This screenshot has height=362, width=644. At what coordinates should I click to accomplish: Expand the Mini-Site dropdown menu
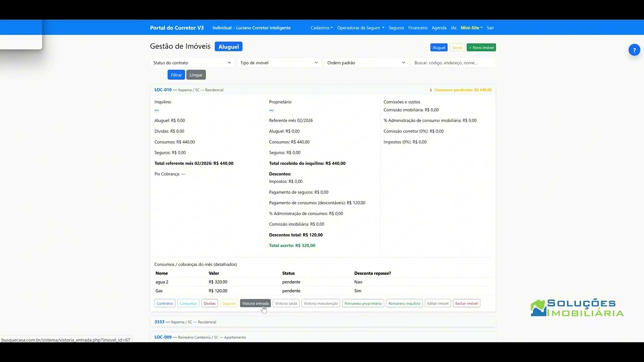471,28
